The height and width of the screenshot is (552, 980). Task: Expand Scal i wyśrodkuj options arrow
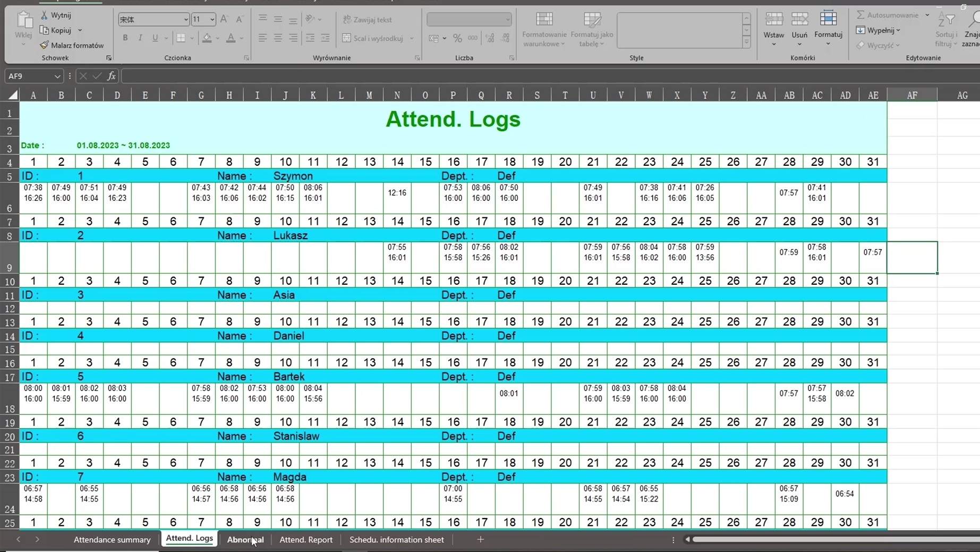click(412, 38)
